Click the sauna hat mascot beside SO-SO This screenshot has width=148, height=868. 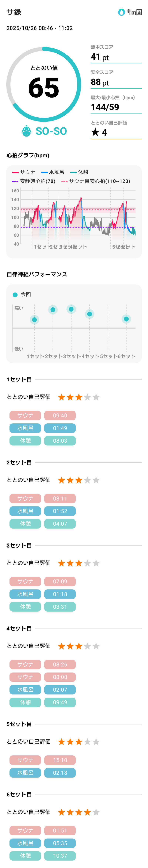pyautogui.click(x=26, y=131)
